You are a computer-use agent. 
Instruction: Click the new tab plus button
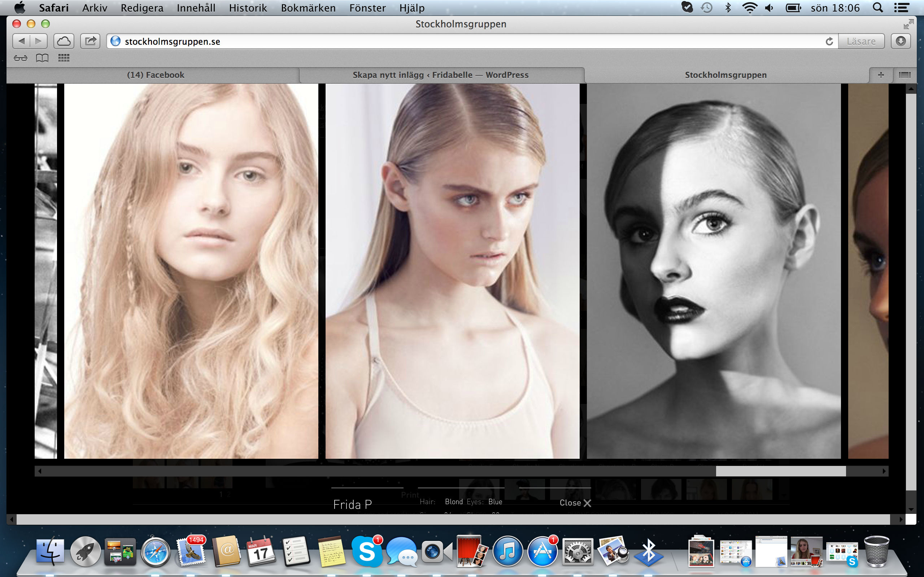click(881, 75)
